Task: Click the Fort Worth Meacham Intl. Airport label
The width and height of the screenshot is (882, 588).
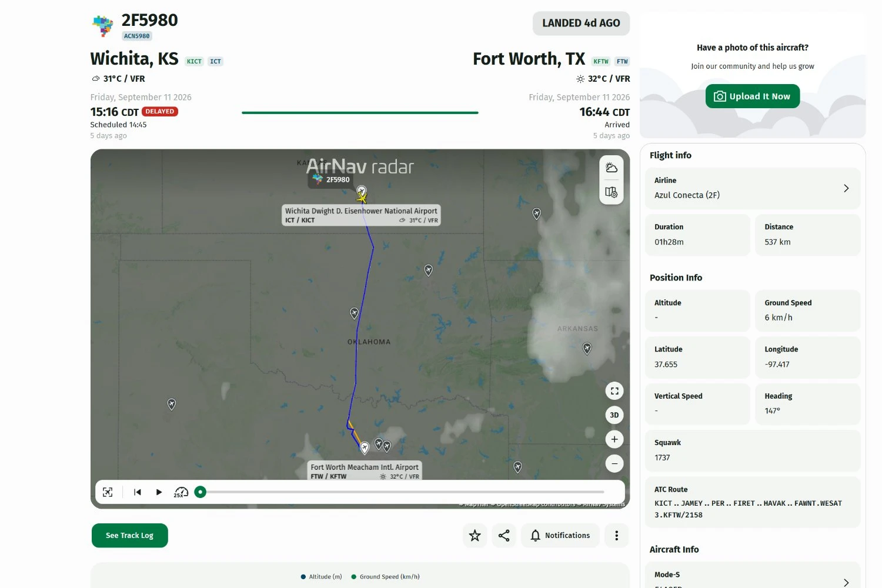Action: pyautogui.click(x=365, y=471)
